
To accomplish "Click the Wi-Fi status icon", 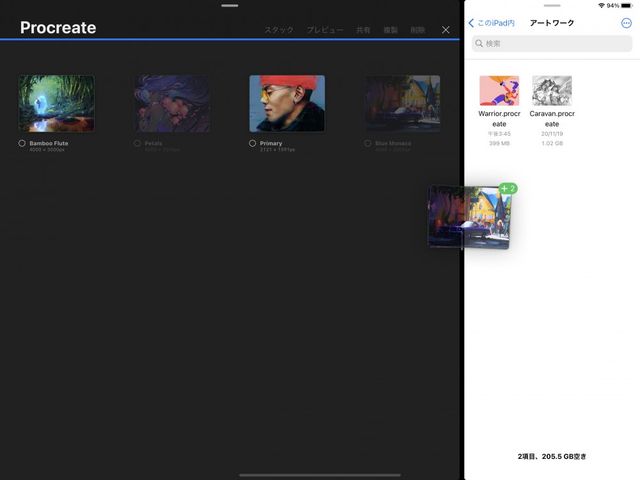I will 601,5.
